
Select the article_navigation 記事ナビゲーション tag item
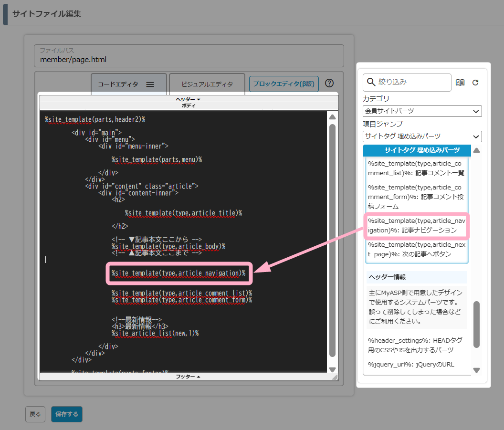pyautogui.click(x=417, y=225)
